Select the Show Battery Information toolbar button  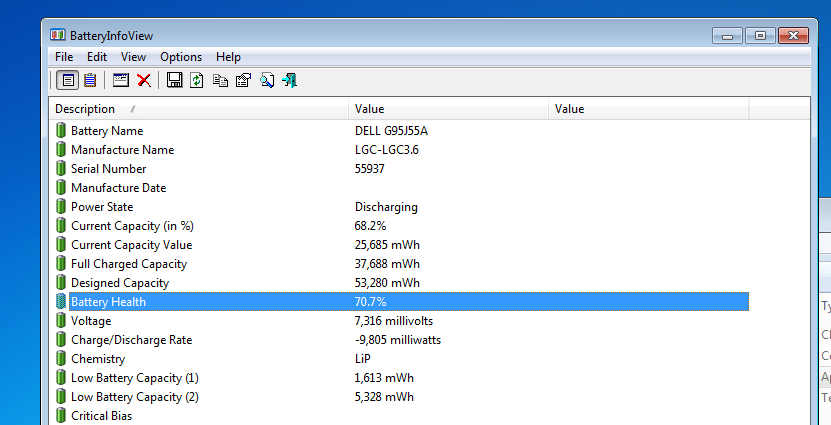(x=68, y=81)
